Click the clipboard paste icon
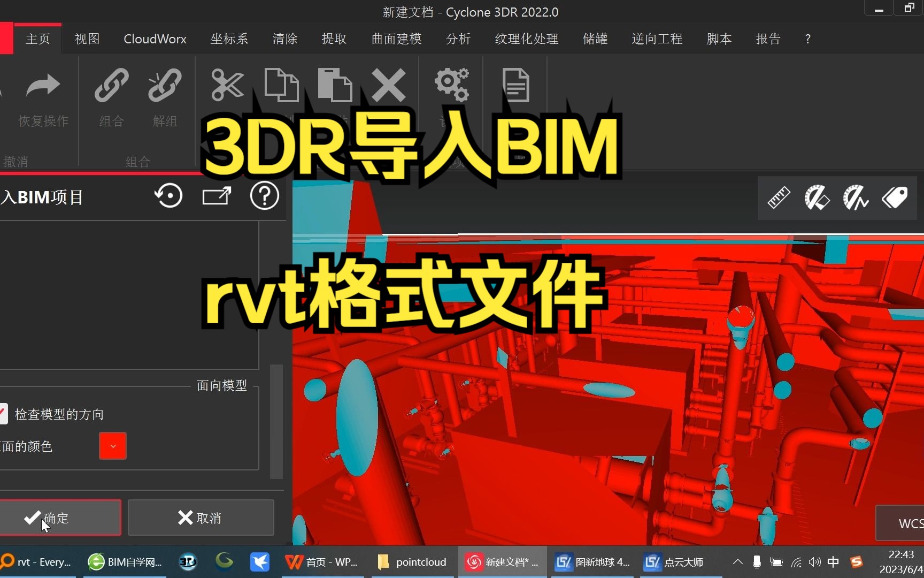 (335, 85)
